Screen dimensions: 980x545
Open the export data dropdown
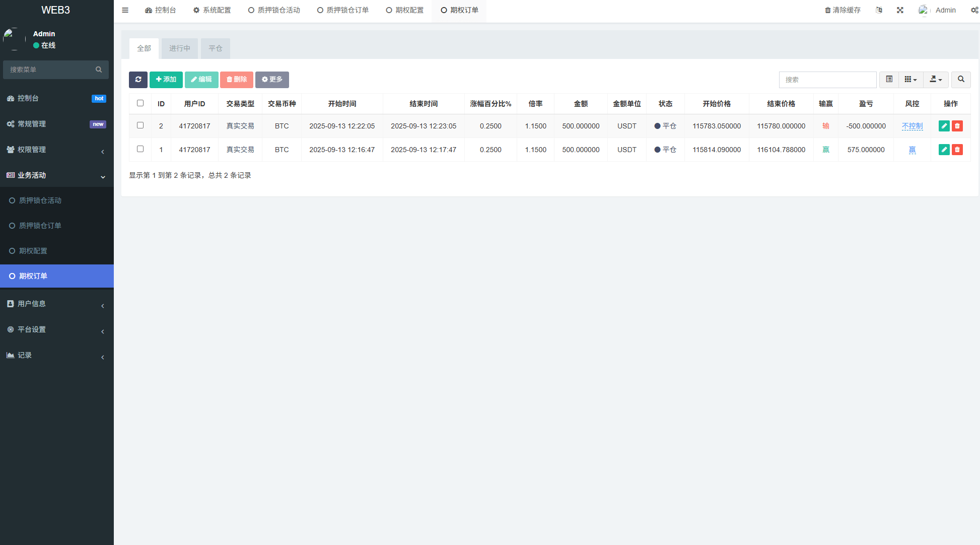pos(936,80)
